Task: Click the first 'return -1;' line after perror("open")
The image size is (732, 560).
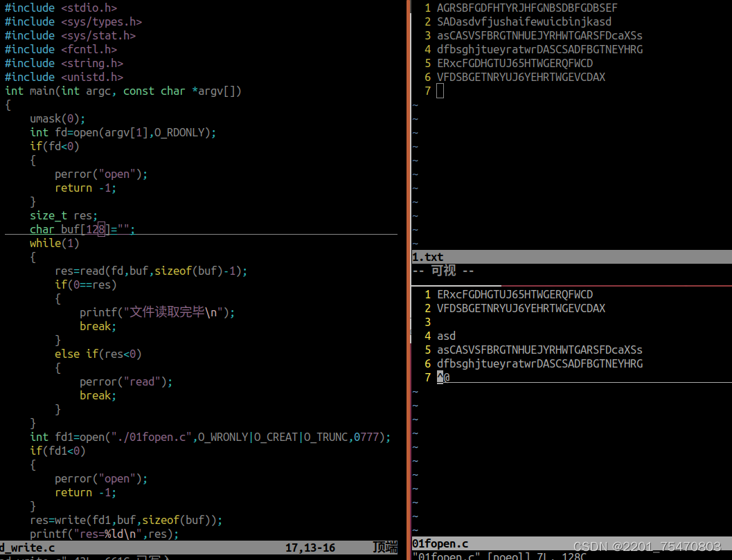Action: coord(86,188)
